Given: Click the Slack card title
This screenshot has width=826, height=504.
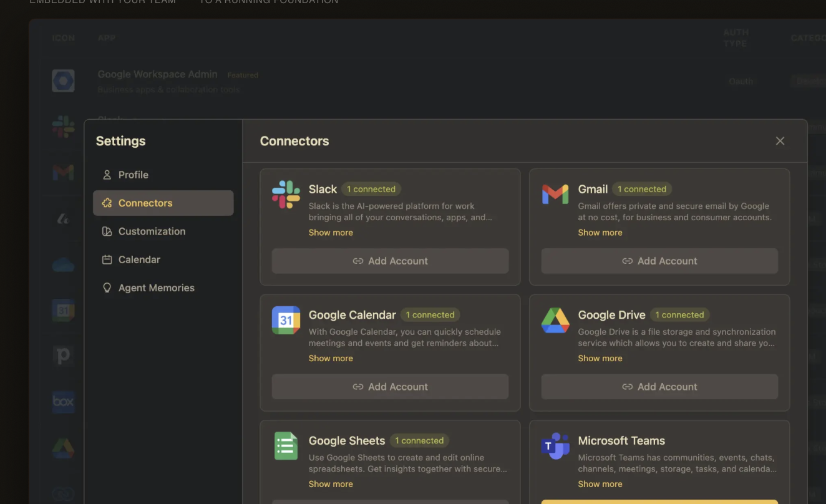Looking at the screenshot, I should coord(323,189).
